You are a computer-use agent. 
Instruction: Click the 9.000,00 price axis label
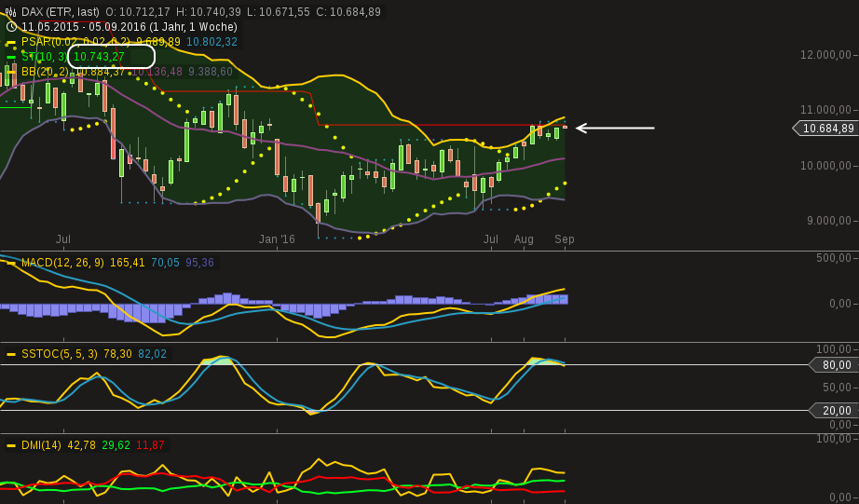click(x=828, y=221)
